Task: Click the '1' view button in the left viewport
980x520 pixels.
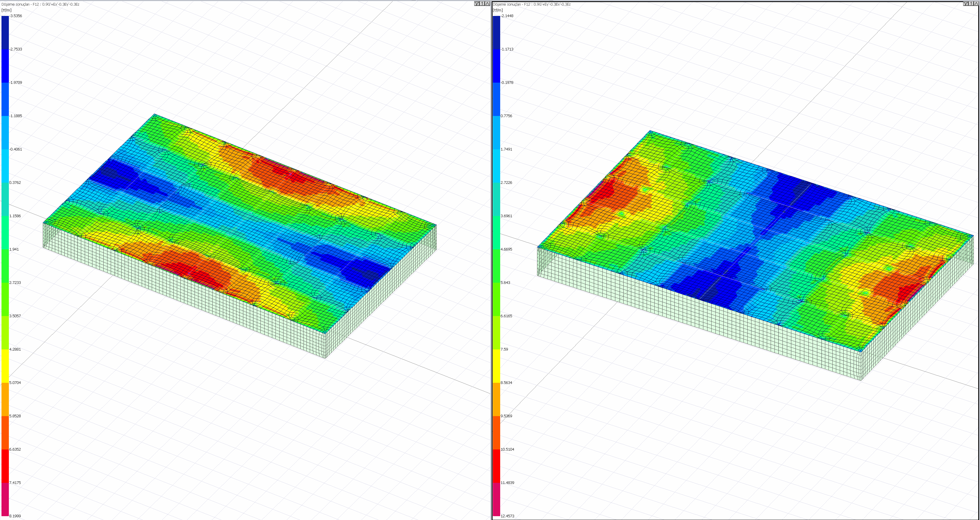Action: pyautogui.click(x=482, y=4)
